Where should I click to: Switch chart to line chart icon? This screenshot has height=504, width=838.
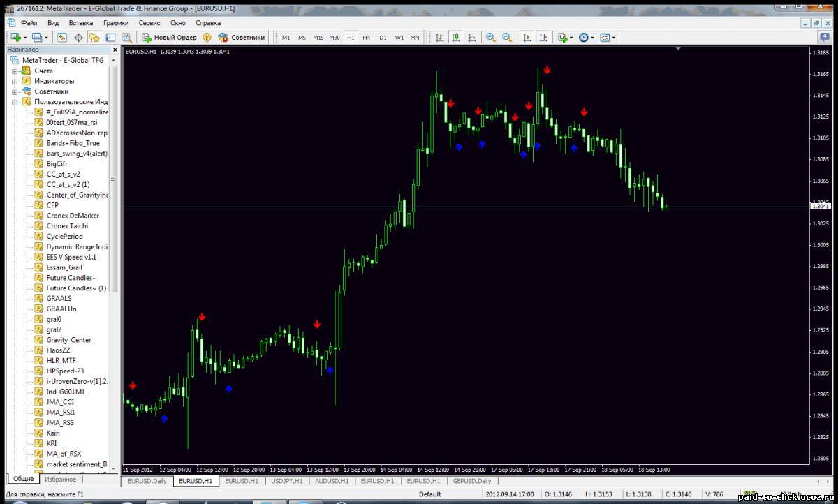pyautogui.click(x=471, y=37)
